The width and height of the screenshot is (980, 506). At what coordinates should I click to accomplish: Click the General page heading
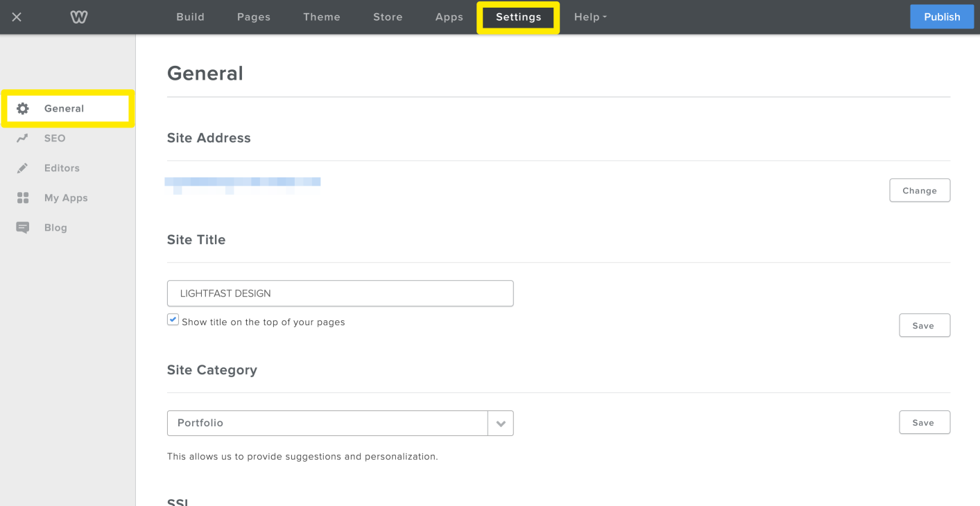205,73
